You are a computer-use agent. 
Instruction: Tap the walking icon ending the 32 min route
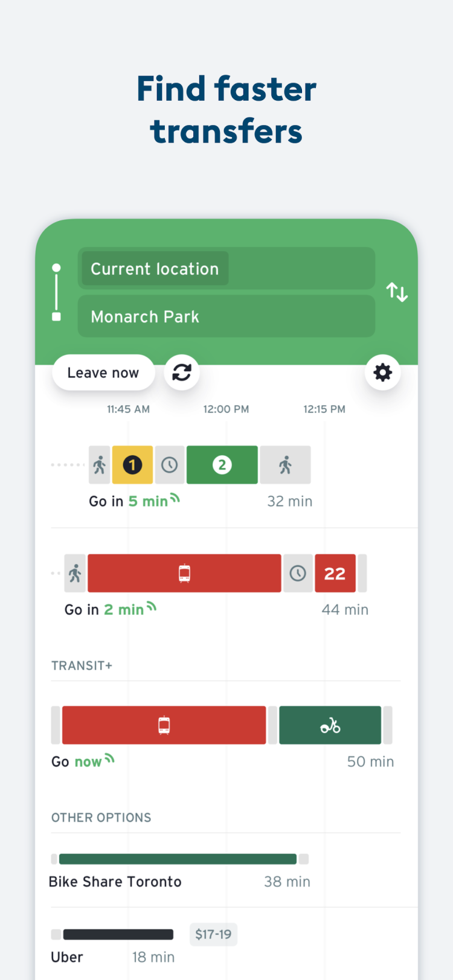tap(285, 465)
